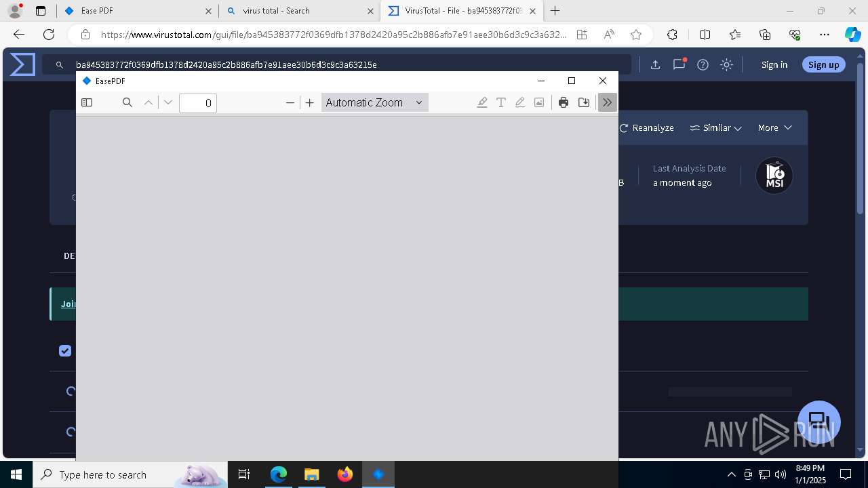
Task: Open the Automatic Zoom dropdown
Action: (374, 102)
